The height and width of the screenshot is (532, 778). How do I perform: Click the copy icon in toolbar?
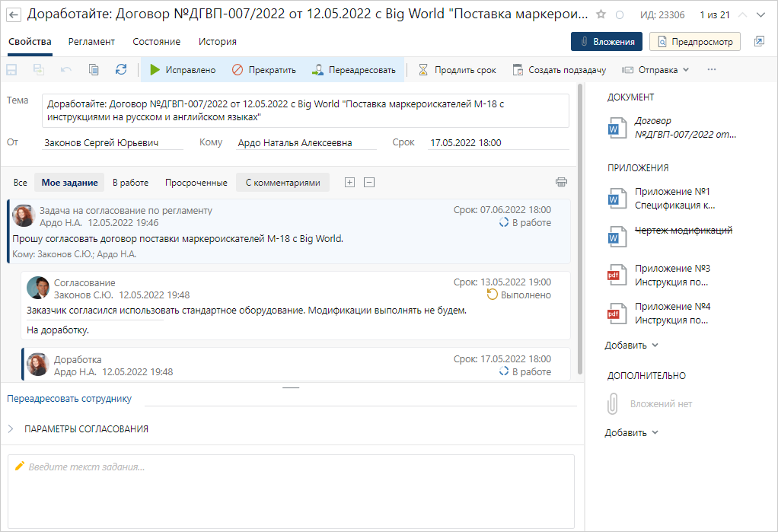point(94,69)
